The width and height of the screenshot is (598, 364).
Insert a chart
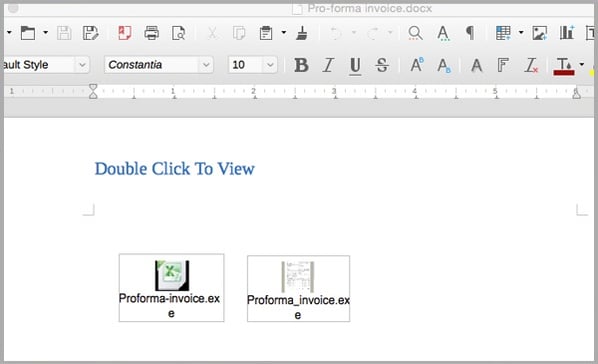(567, 33)
